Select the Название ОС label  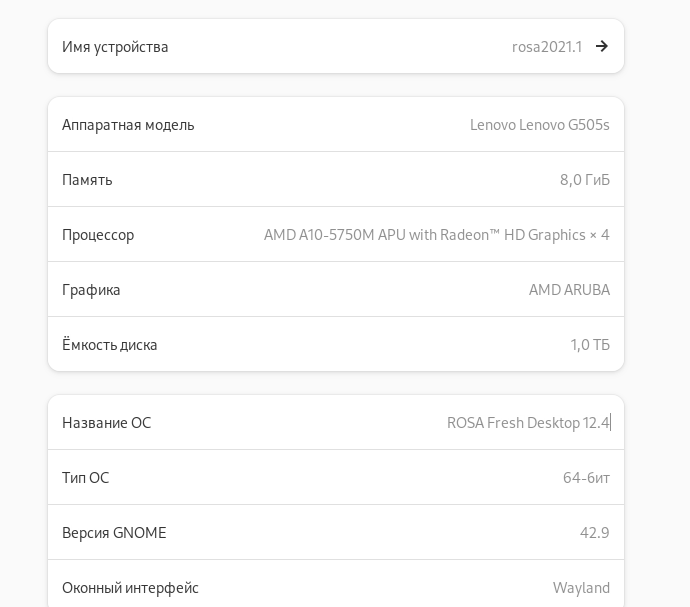(x=106, y=423)
